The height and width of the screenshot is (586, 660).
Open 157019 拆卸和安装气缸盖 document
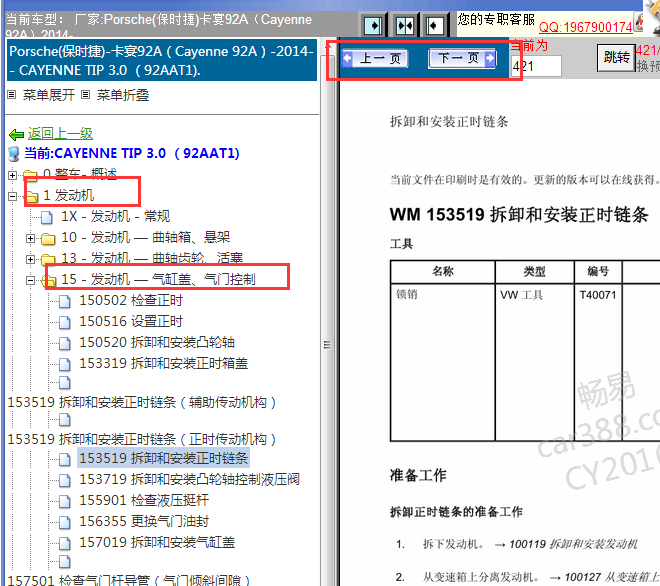tap(157, 543)
